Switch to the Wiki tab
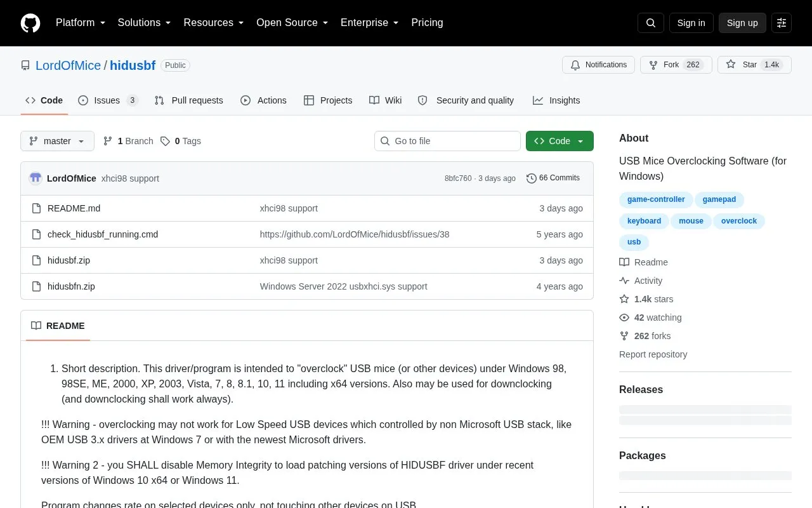This screenshot has width=812, height=508. (386, 100)
